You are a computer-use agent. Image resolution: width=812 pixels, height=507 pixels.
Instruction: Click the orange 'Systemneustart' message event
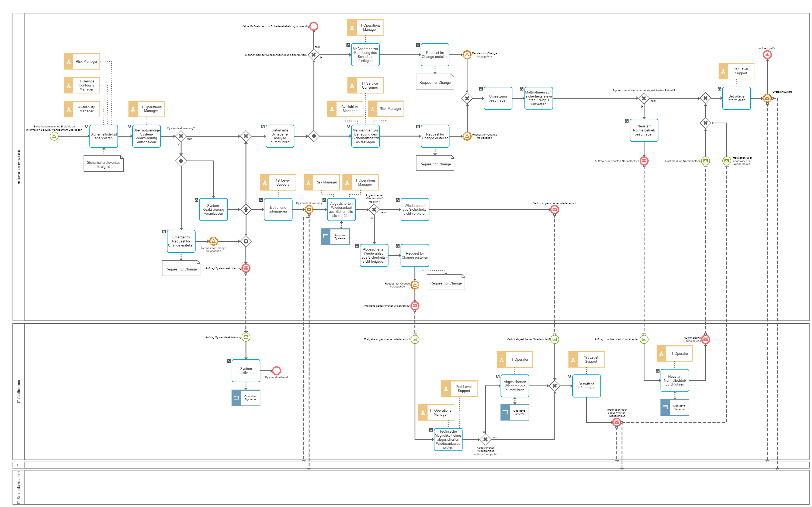click(x=767, y=98)
